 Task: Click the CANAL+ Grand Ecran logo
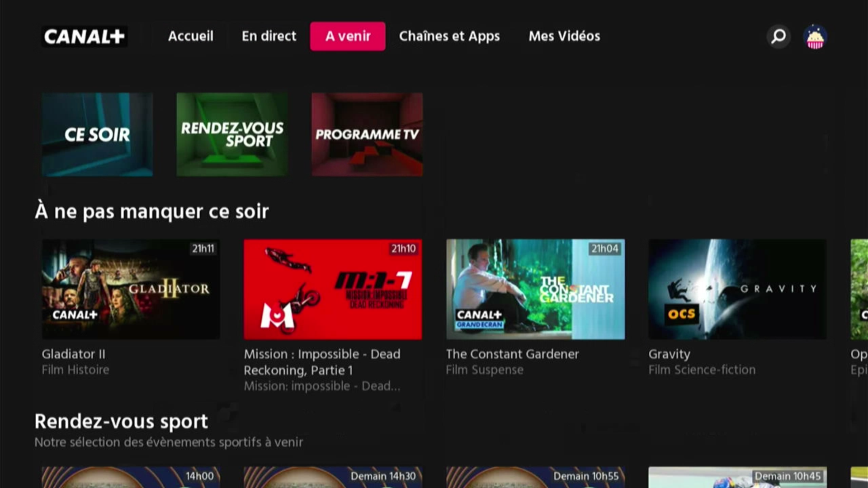coord(479,319)
